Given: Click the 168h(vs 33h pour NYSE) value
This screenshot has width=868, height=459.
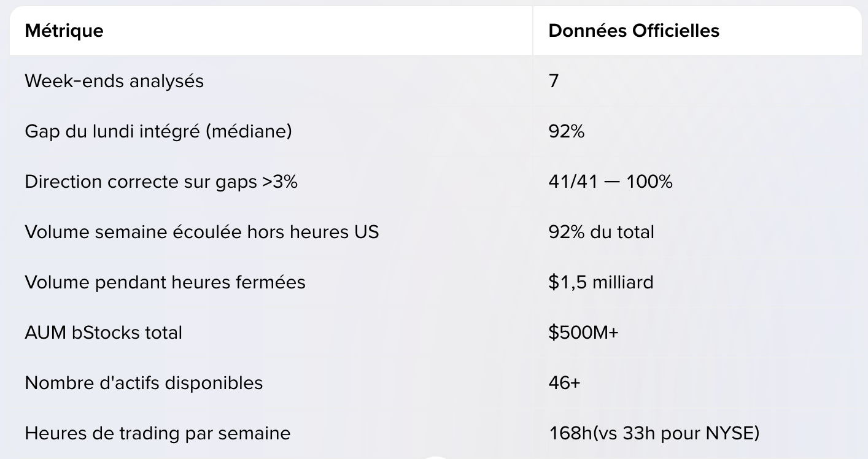Looking at the screenshot, I should pyautogui.click(x=654, y=433).
